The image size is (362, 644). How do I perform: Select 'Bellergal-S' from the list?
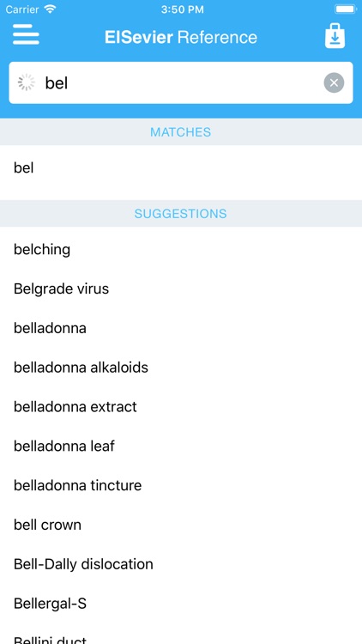(181, 605)
